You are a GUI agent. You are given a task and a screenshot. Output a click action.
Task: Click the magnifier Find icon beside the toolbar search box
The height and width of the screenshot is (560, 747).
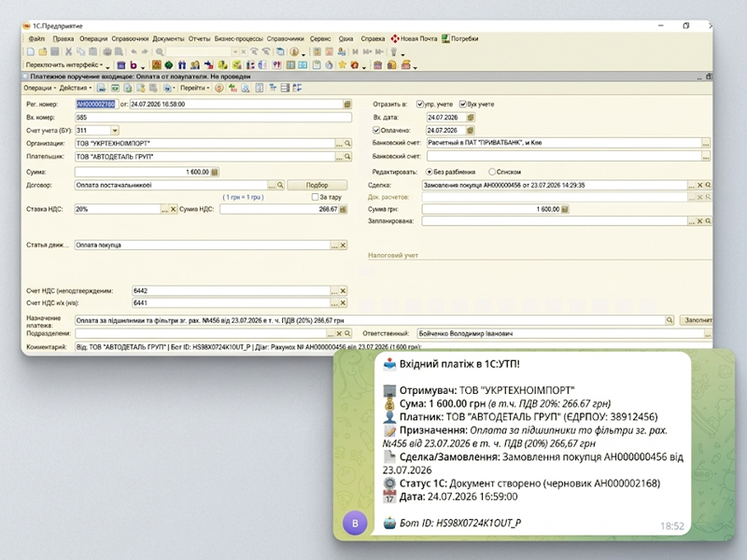[x=160, y=51]
